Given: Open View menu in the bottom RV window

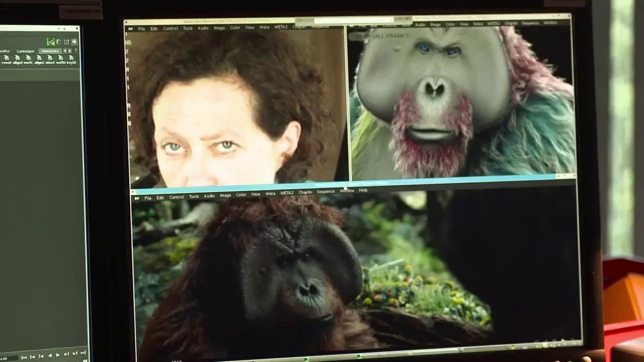Looking at the screenshot, I should 256,194.
